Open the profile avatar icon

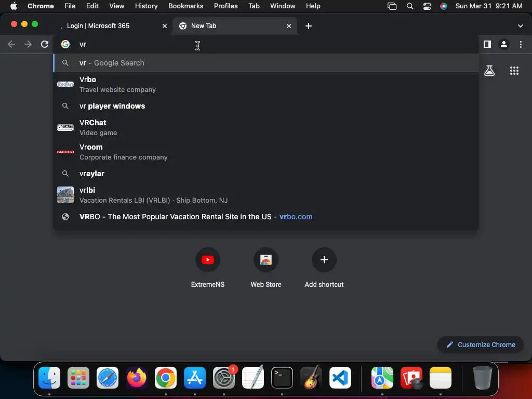coord(504,44)
